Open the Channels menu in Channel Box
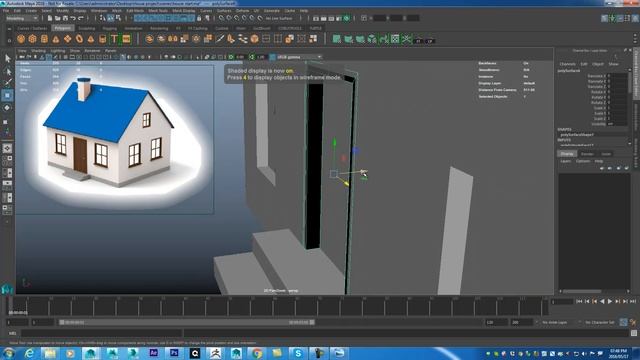Image resolution: width=640 pixels, height=360 pixels. [x=567, y=64]
